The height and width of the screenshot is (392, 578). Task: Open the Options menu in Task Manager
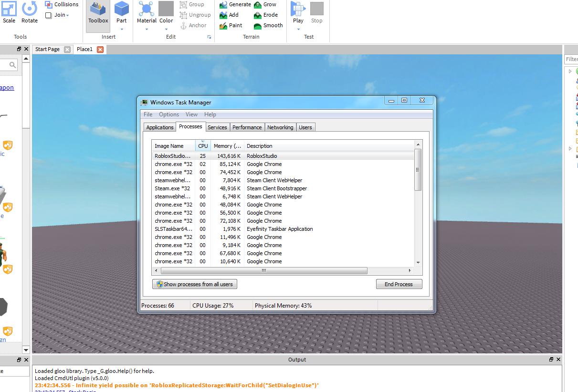(168, 114)
